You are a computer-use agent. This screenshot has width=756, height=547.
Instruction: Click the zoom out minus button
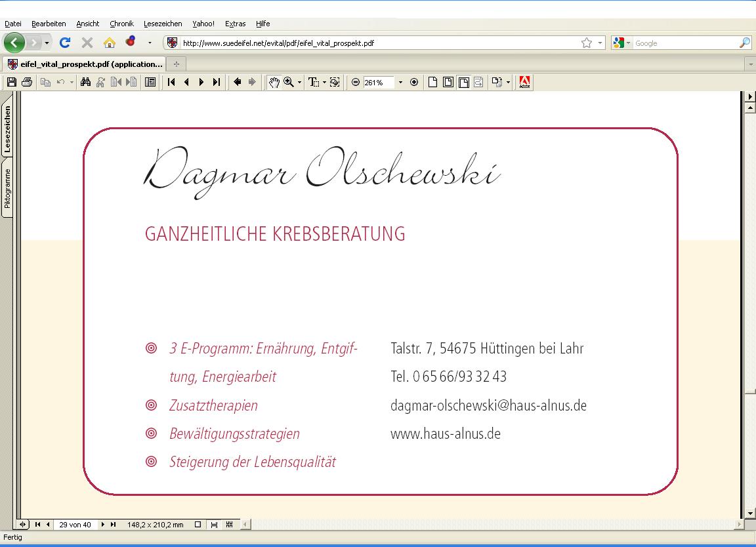coord(356,82)
